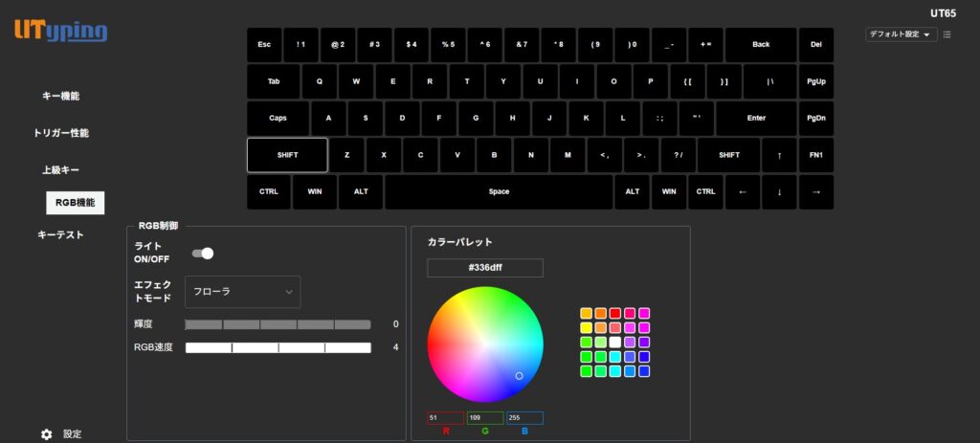Expand the エフェクトモード dropdown

[x=242, y=292]
